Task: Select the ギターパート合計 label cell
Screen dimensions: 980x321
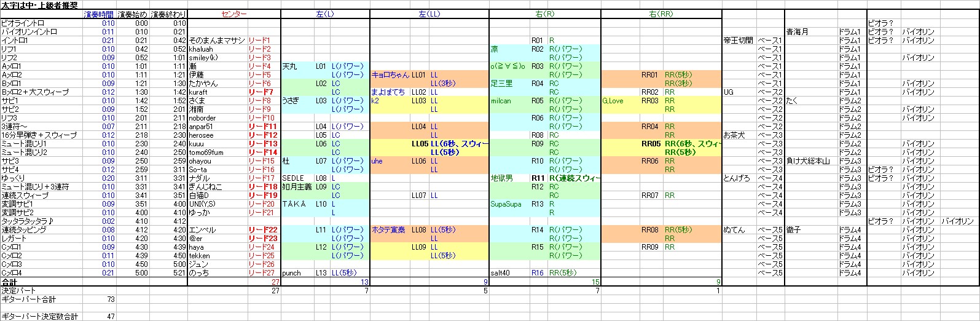Action: 42,299
